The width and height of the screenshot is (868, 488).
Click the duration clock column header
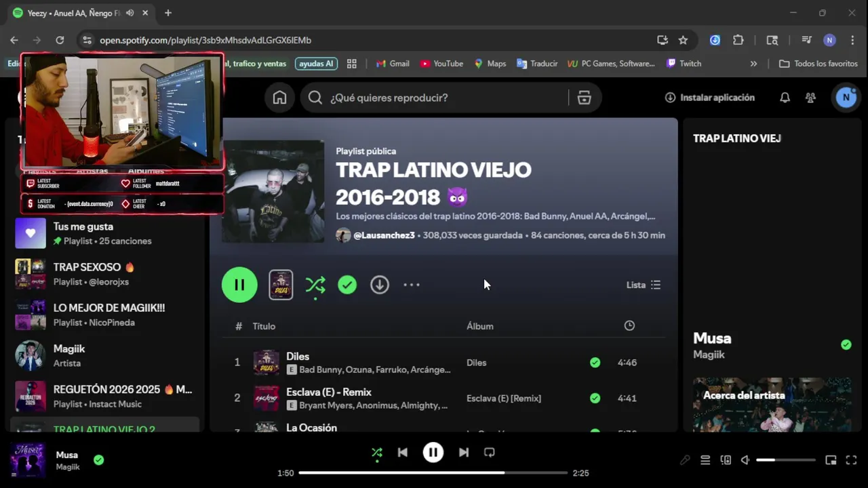(629, 326)
